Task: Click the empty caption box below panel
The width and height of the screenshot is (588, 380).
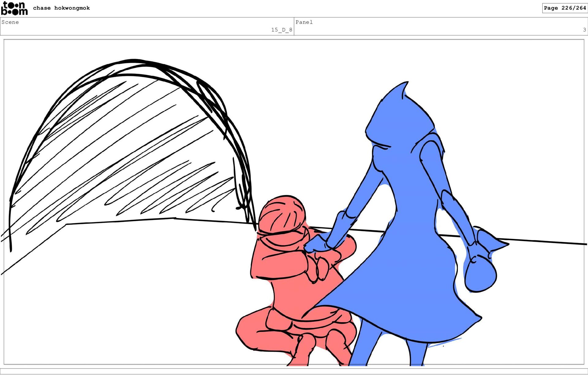Action: (294, 371)
